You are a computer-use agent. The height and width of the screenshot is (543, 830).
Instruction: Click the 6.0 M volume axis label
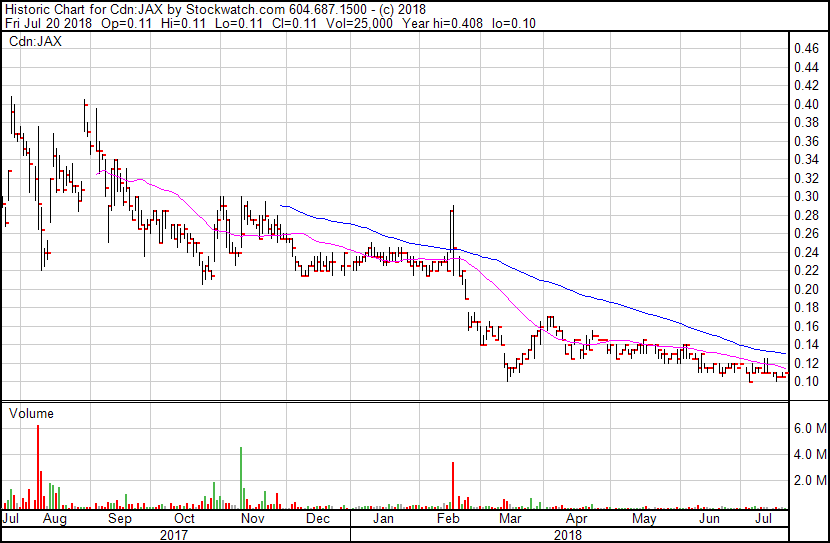tap(807, 428)
